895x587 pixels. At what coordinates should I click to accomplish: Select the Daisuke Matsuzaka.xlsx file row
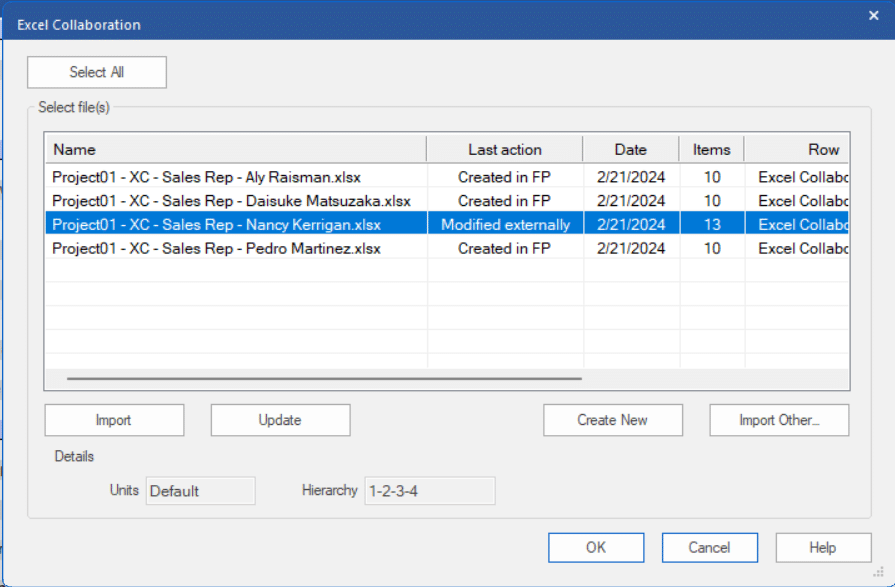click(x=447, y=201)
